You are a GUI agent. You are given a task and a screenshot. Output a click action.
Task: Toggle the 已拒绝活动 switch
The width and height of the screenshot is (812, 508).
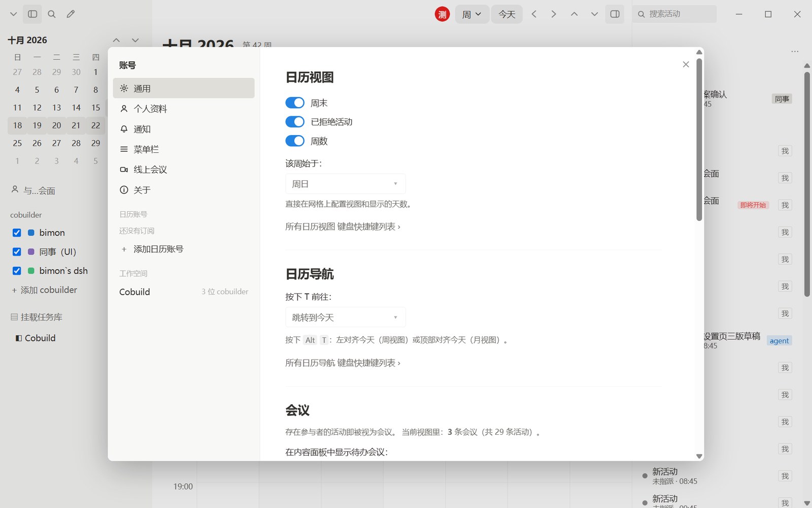click(x=295, y=122)
